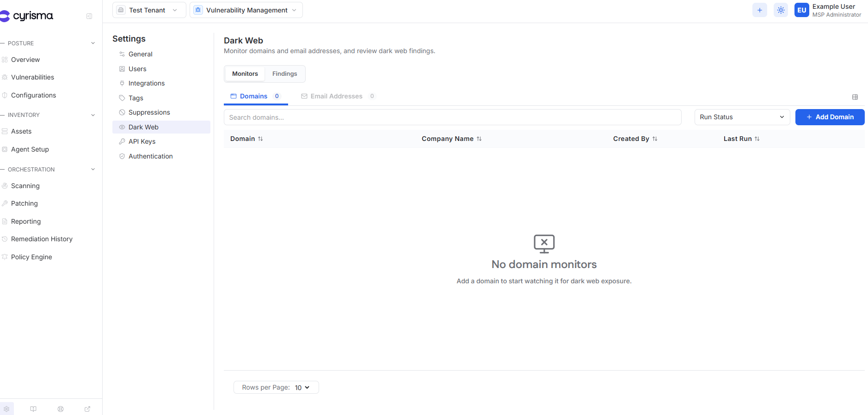Sort by Company Name column arrows

pos(479,139)
